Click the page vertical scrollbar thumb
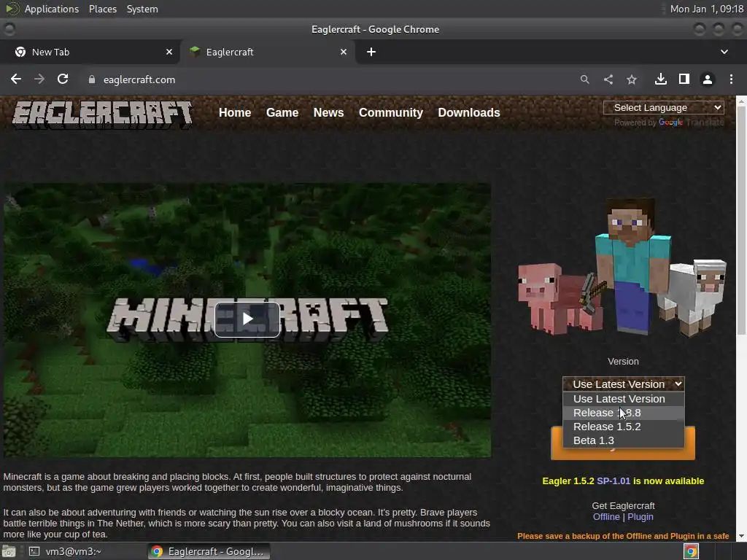 click(741, 220)
